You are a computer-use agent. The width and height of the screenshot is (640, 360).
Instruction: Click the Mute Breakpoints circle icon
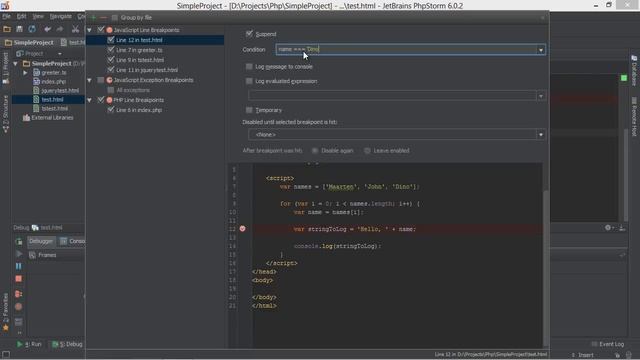(18, 307)
